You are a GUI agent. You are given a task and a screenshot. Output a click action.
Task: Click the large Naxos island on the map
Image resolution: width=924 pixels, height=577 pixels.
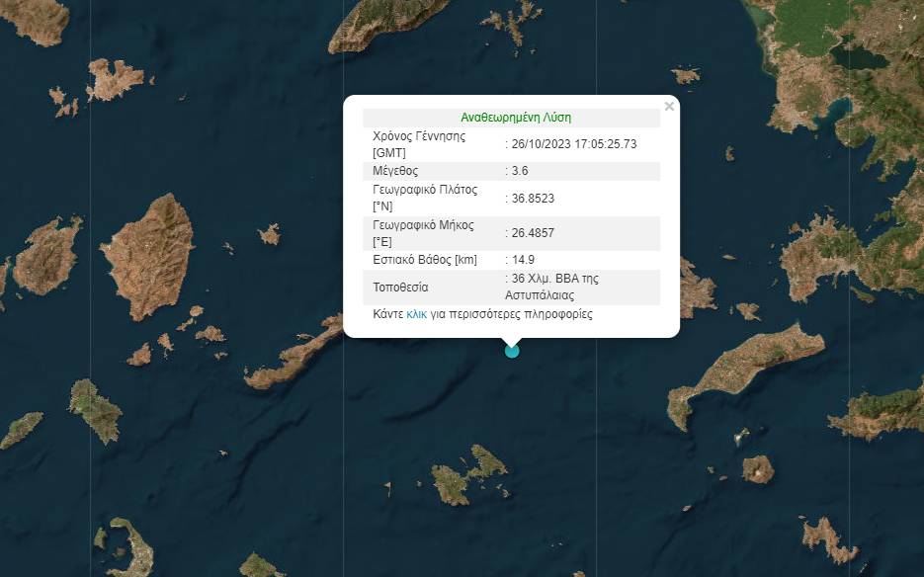[x=148, y=255]
